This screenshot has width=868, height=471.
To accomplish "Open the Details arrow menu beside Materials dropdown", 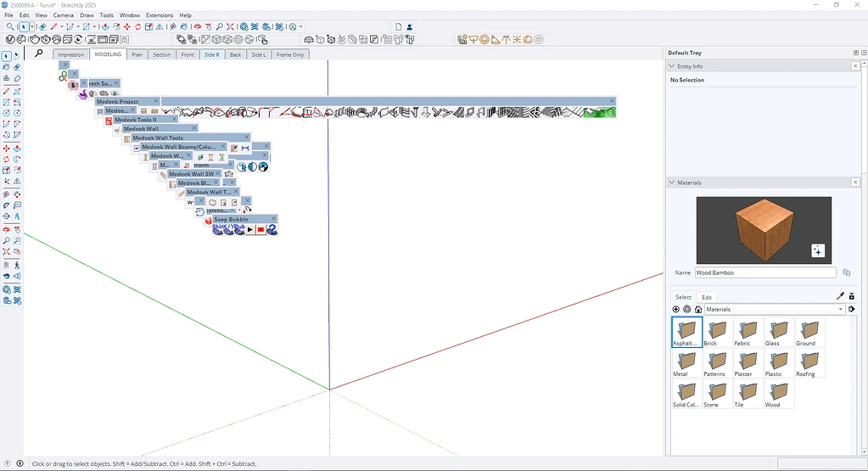I will tap(852, 310).
